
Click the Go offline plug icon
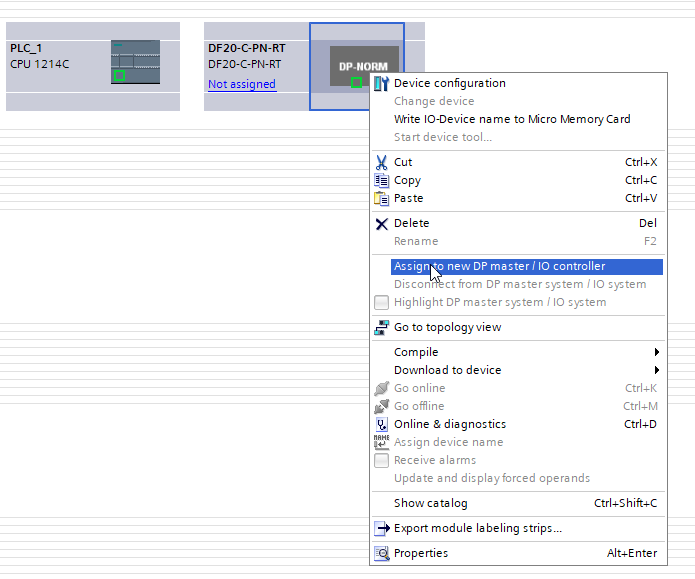[381, 406]
